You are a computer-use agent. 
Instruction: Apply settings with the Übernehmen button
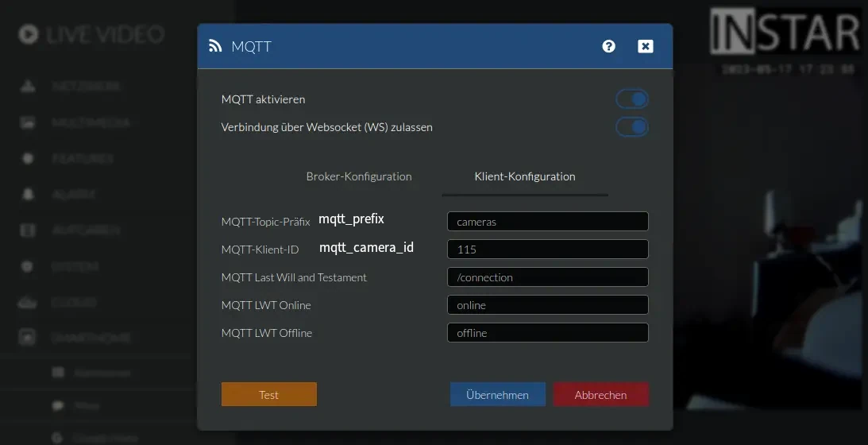tap(498, 395)
